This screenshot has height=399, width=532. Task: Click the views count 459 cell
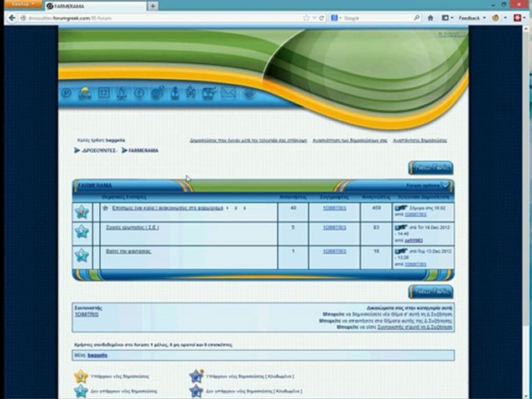376,212
